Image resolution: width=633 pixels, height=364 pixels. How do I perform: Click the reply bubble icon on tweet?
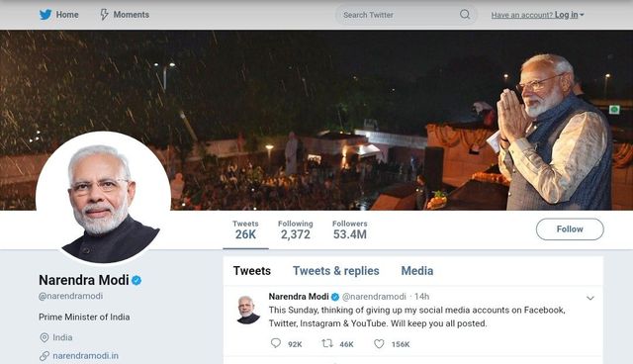(276, 343)
